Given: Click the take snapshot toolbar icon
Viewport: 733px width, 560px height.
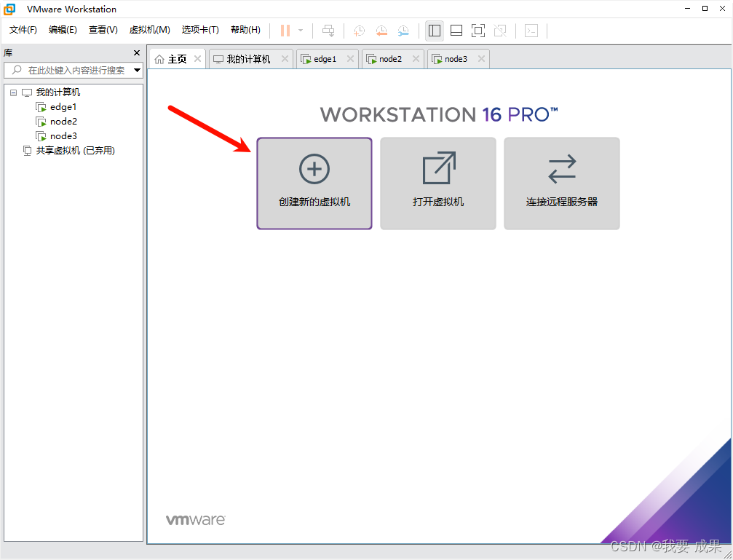Looking at the screenshot, I should (359, 31).
